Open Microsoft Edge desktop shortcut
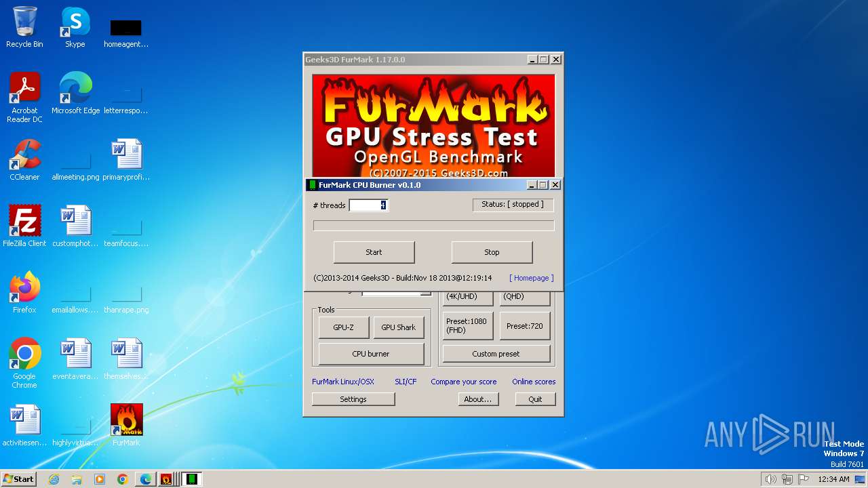 pos(75,94)
